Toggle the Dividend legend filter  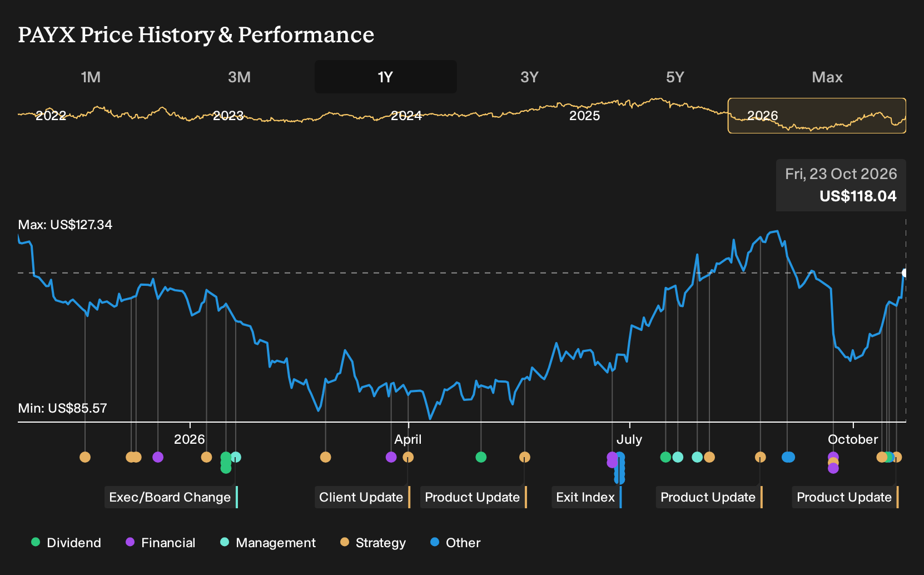[x=66, y=543]
